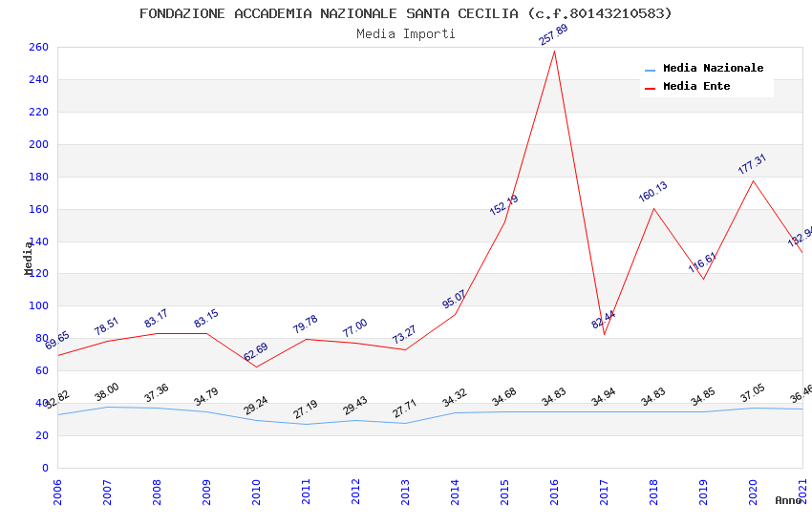Click the 62.69 data label for 2010
Viewport: 812px width, 525px height.
coord(256,351)
